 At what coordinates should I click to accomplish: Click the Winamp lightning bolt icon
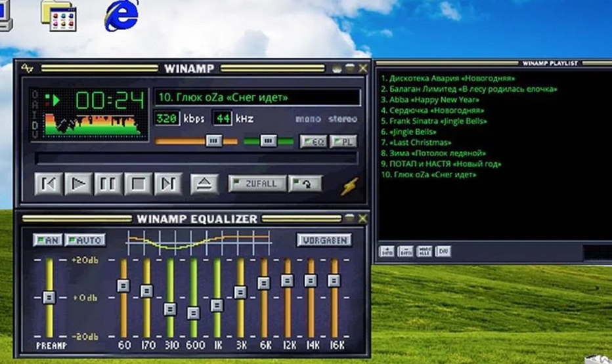point(349,186)
